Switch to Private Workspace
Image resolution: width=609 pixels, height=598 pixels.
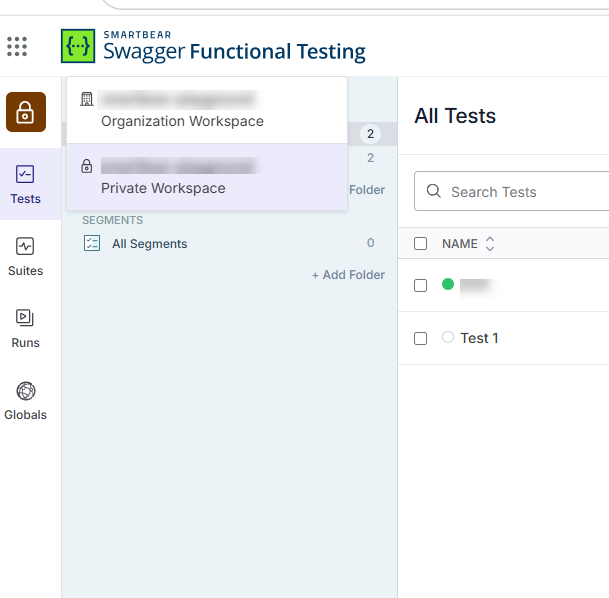tap(207, 177)
